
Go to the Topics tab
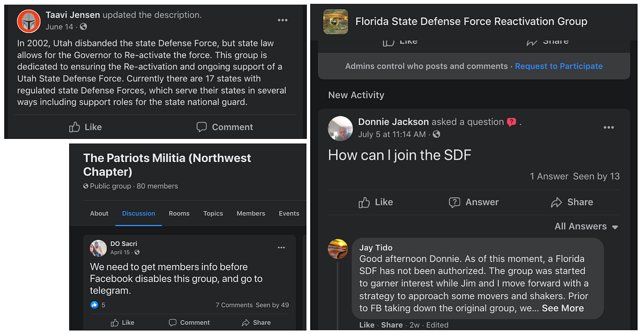pyautogui.click(x=213, y=213)
